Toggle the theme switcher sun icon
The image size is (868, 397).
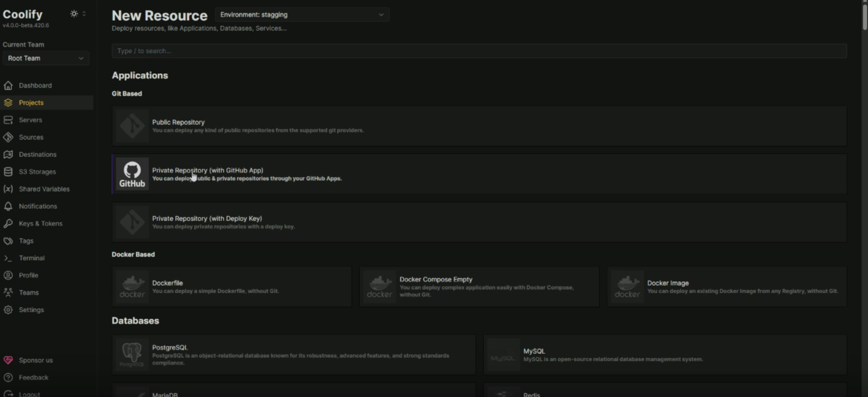[74, 14]
